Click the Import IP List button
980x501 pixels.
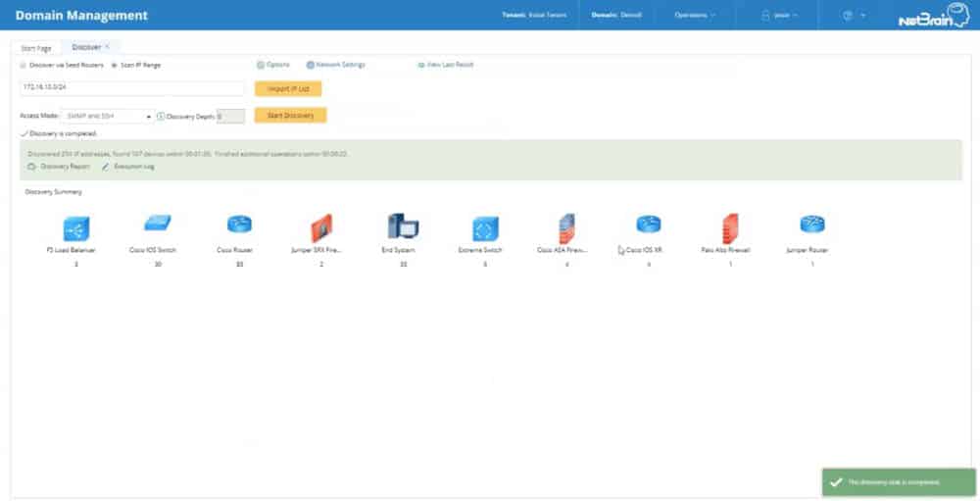pos(288,89)
